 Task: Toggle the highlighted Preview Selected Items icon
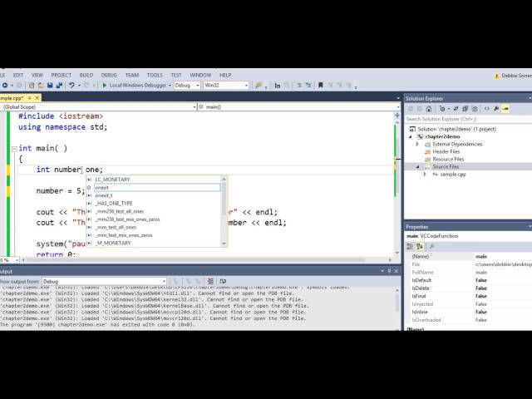point(505,109)
